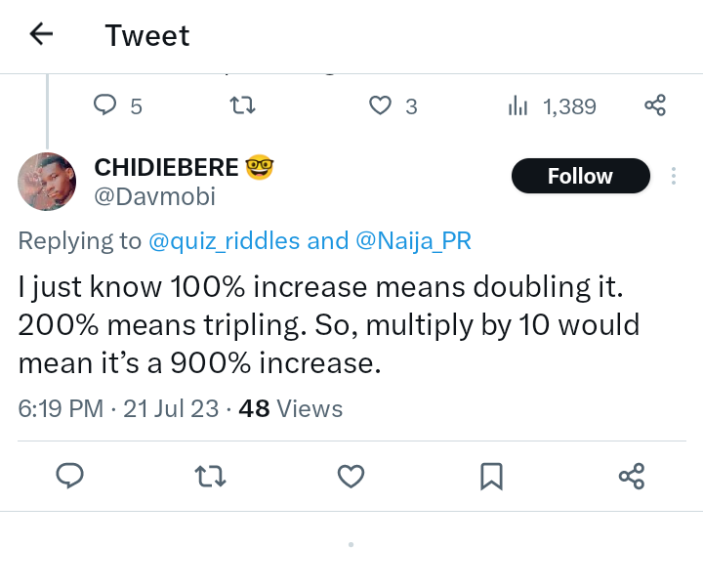Share the parent tweet above
Screen dimensions: 703x588
coord(655,105)
